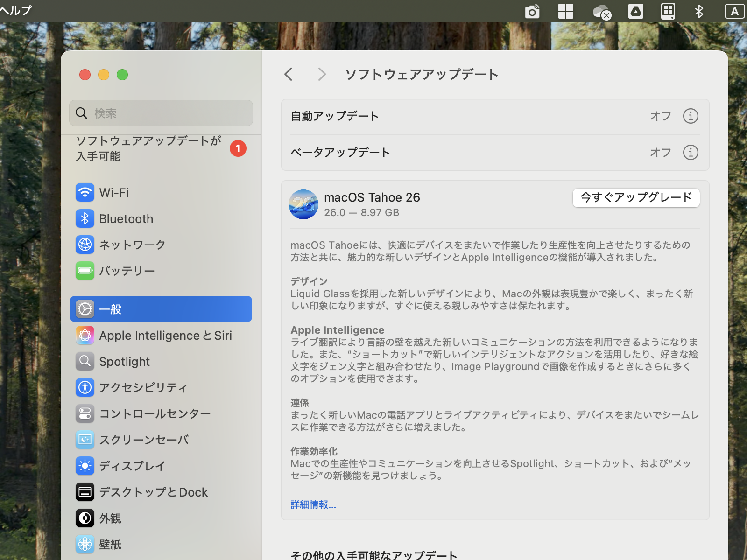747x560 pixels.
Task: Select Bluetooth in the sidebar
Action: coord(126,218)
